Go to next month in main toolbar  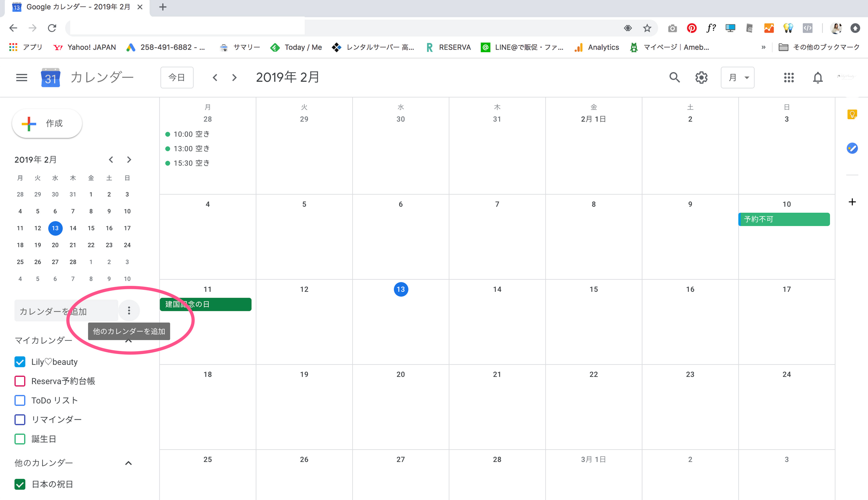(x=234, y=78)
